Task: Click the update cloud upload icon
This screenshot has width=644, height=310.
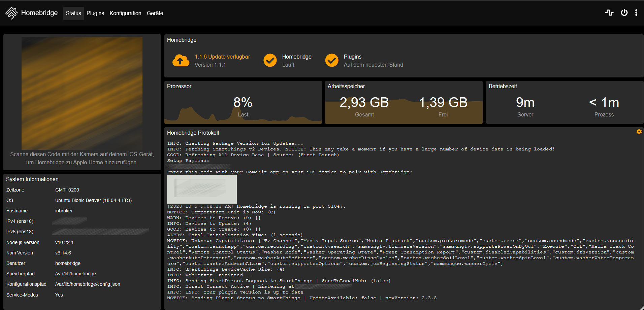Action: pos(181,61)
